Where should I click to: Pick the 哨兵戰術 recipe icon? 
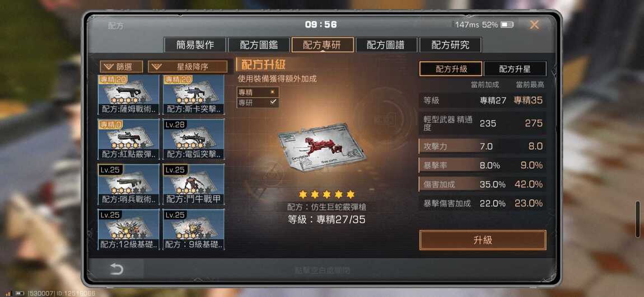pos(129,185)
